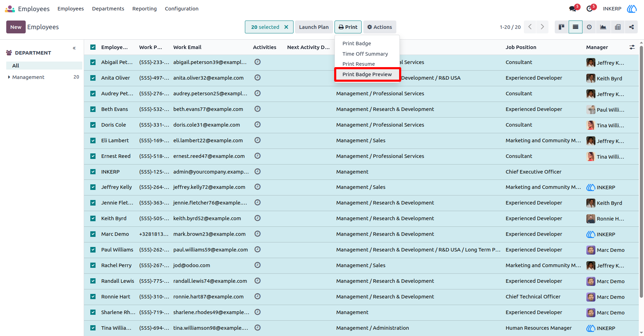The height and width of the screenshot is (336, 644).
Task: Create a New employee record
Action: [16, 27]
